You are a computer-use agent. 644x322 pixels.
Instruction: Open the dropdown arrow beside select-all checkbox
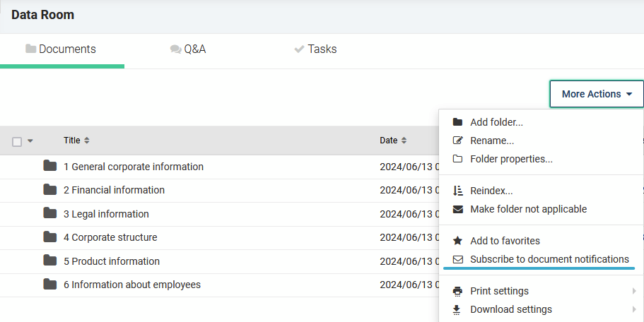(x=30, y=141)
